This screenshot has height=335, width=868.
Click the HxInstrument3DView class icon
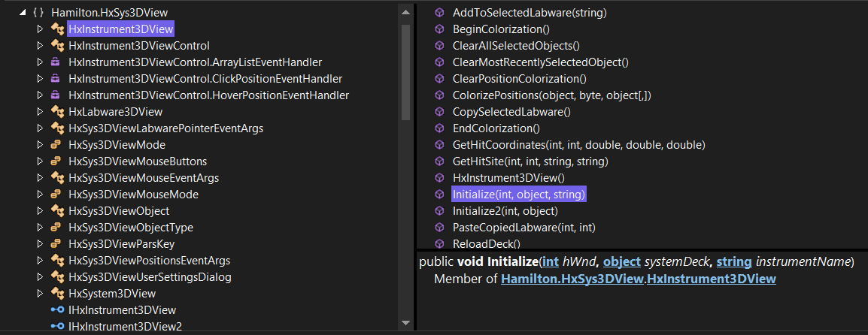(57, 29)
